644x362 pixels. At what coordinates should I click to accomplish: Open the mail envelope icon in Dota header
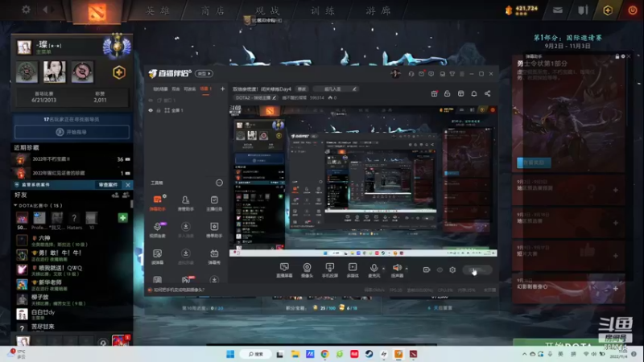pyautogui.click(x=557, y=10)
